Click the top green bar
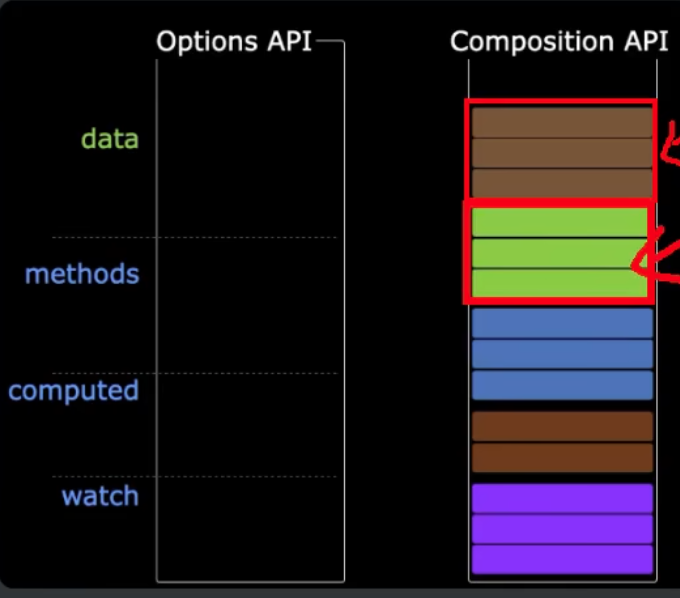Screen dimensions: 680x598 [x=559, y=222]
